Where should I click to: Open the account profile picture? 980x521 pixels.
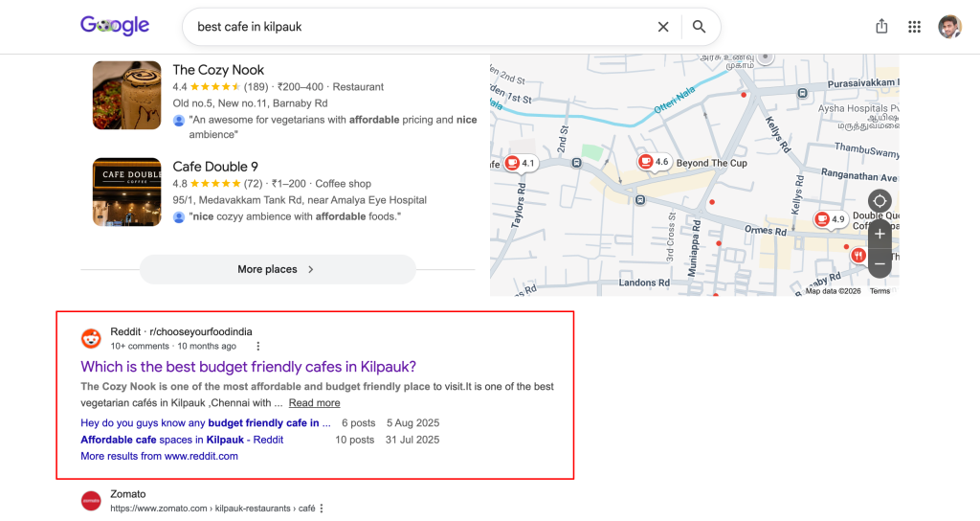(950, 26)
